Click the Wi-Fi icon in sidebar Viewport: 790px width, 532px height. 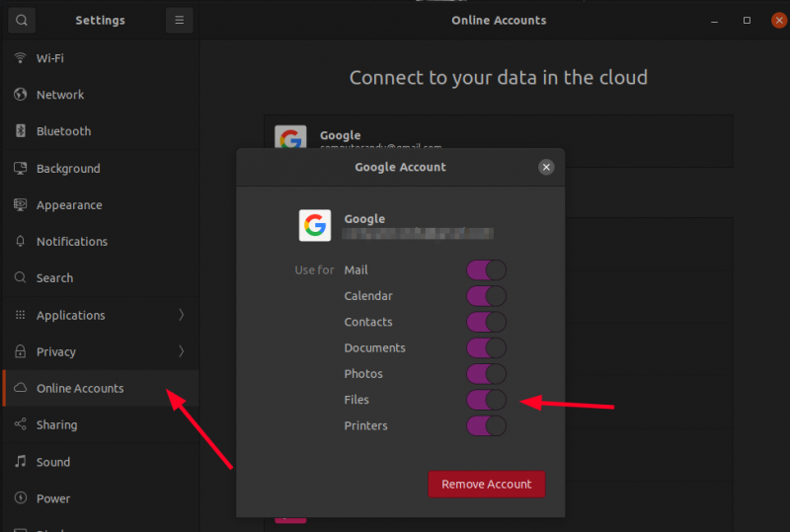click(20, 58)
